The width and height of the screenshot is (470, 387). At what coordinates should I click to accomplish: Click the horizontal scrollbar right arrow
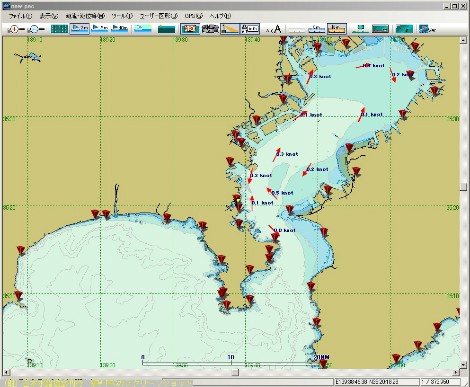click(456, 372)
